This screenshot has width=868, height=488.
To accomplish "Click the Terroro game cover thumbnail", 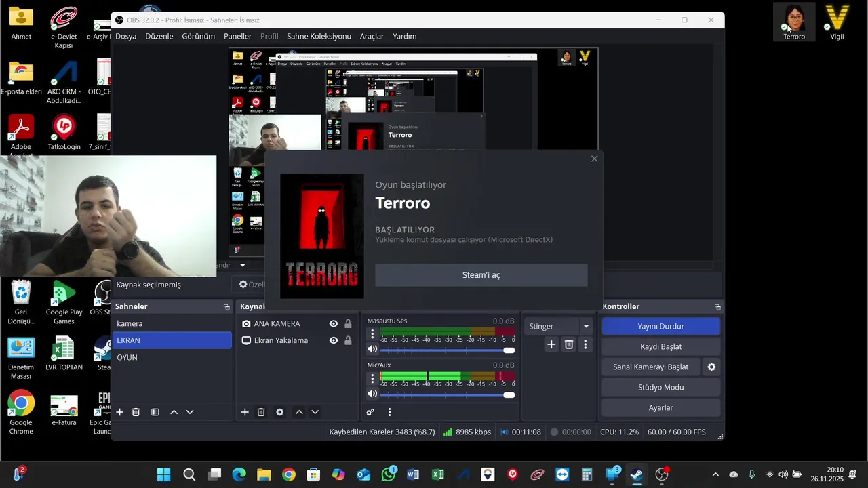I will [322, 236].
